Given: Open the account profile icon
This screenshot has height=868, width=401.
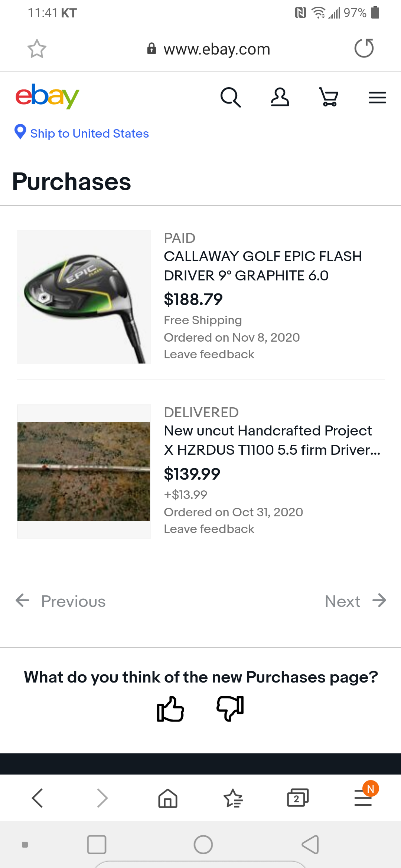Looking at the screenshot, I should point(280,97).
